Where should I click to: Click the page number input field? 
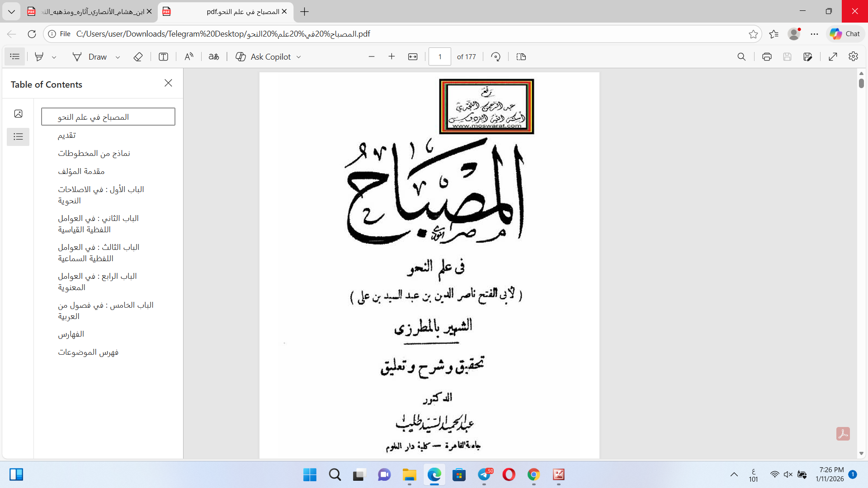coord(440,56)
